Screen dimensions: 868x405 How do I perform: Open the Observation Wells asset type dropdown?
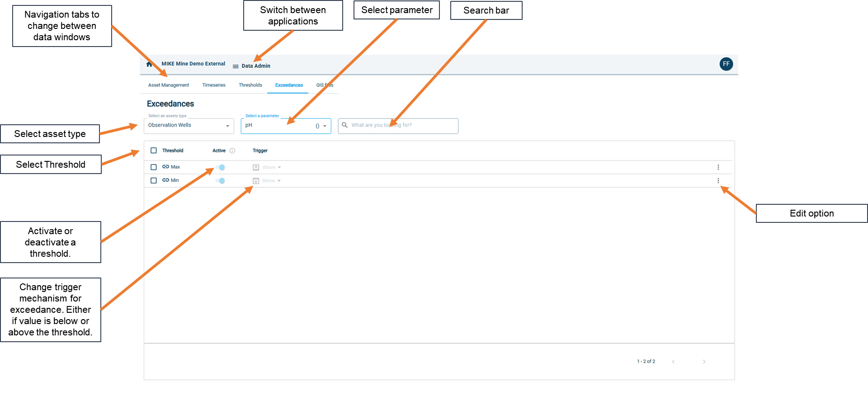point(189,126)
